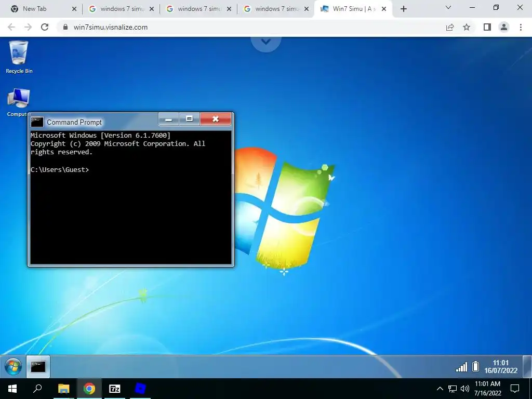Click the Show Desktop strip in the simulator
The width and height of the screenshot is (532, 399).
527,366
